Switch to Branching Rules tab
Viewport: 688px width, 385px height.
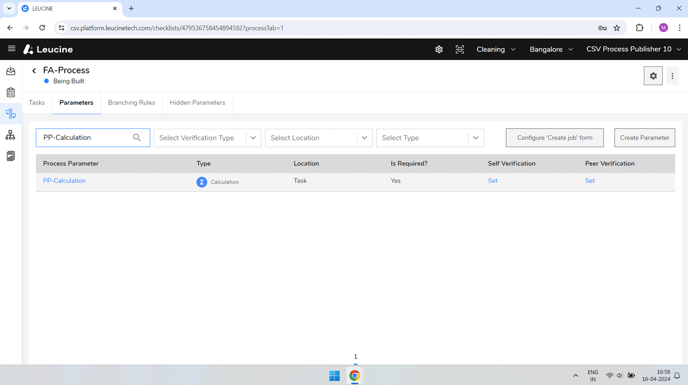point(131,103)
